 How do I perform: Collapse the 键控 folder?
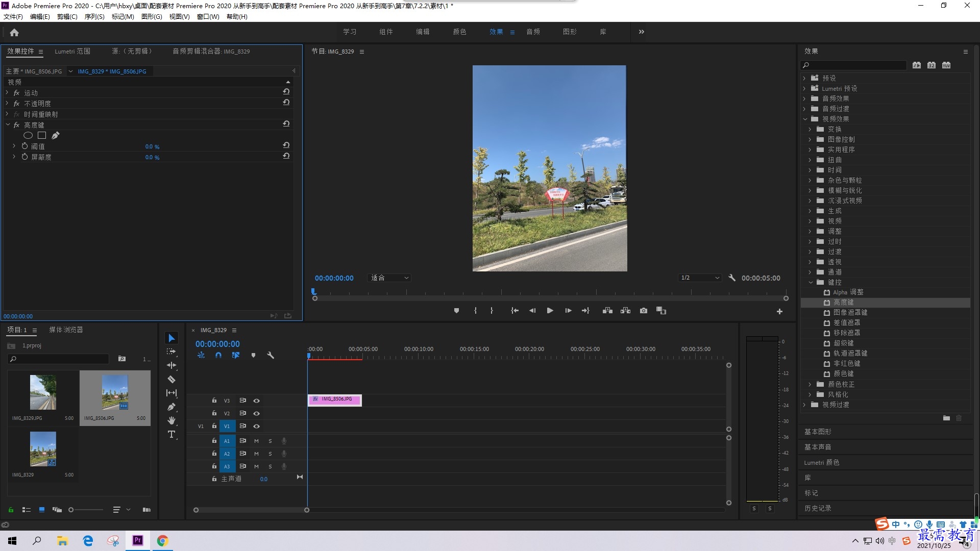810,282
